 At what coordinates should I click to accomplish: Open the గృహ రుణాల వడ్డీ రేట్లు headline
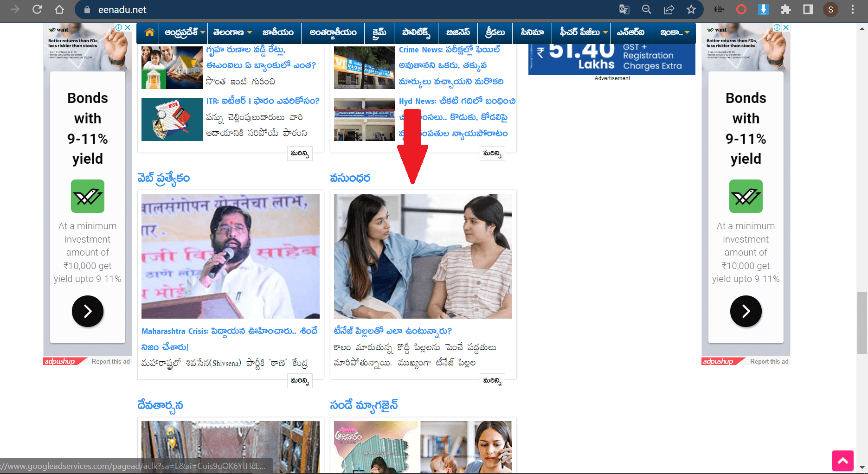point(261,58)
